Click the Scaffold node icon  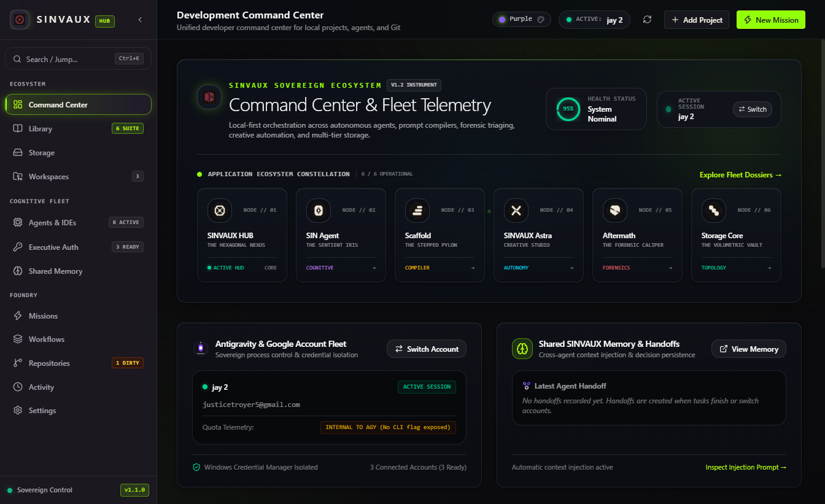417,211
